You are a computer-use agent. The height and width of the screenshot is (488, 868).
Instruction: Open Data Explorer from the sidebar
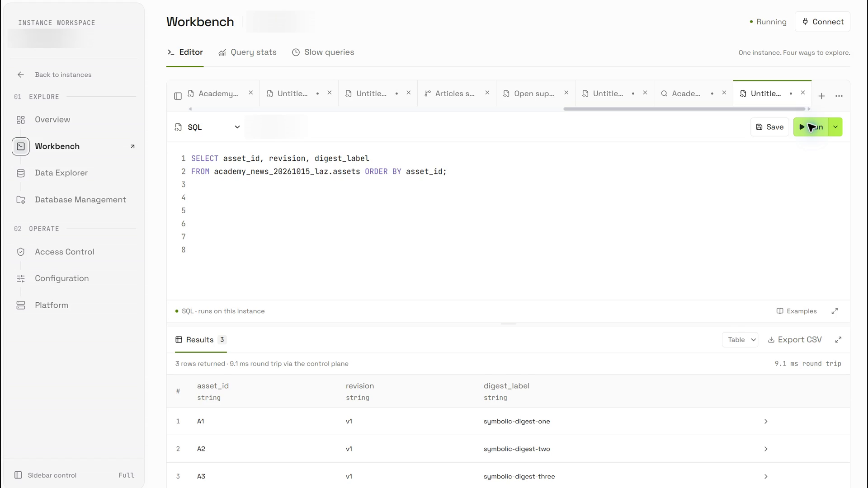point(61,173)
